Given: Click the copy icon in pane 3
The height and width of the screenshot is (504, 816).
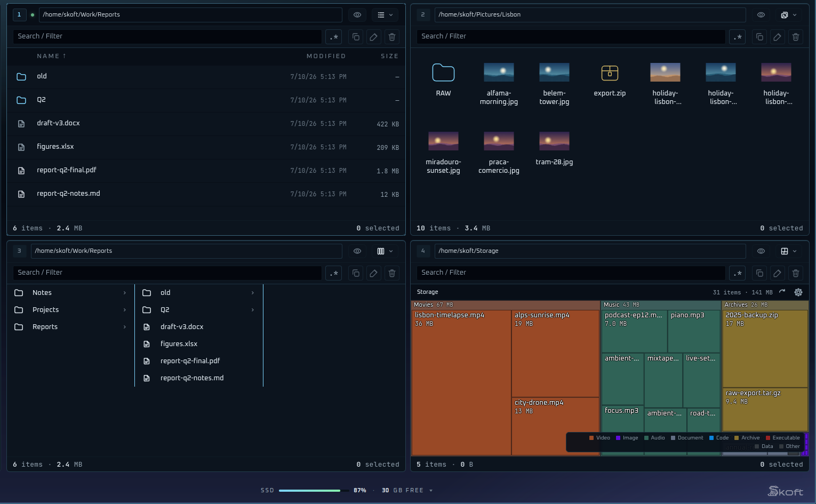Looking at the screenshot, I should coord(356,273).
